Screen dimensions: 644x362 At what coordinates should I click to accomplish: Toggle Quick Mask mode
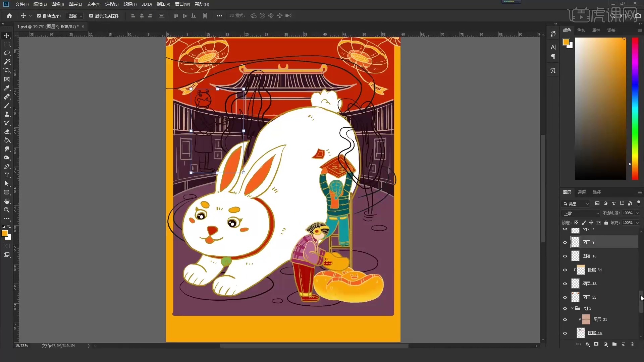(7, 246)
